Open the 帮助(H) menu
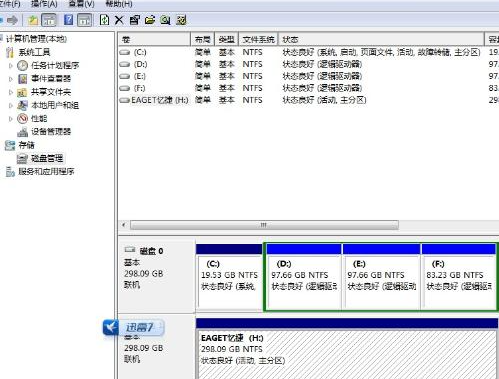Screen dimensions: 499x379 click(x=119, y=4)
